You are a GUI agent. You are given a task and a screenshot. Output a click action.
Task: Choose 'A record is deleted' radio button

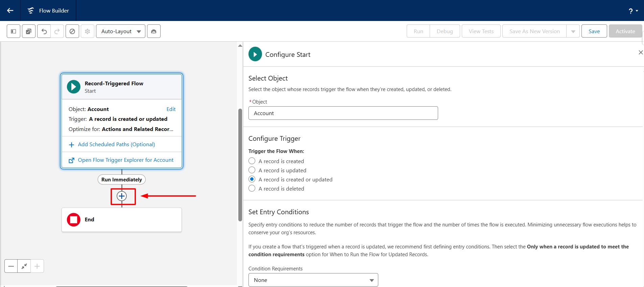coord(252,189)
